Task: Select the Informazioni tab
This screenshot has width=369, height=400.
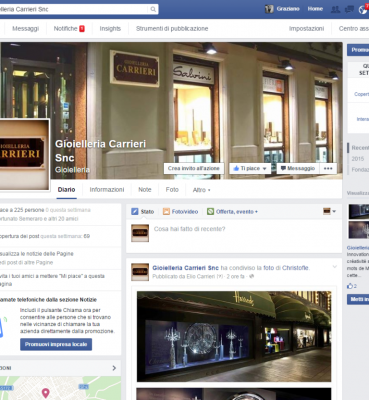Action: tap(107, 189)
